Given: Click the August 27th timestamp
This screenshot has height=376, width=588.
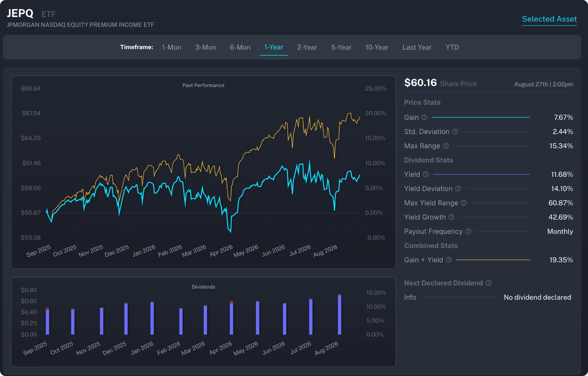Looking at the screenshot, I should [543, 84].
